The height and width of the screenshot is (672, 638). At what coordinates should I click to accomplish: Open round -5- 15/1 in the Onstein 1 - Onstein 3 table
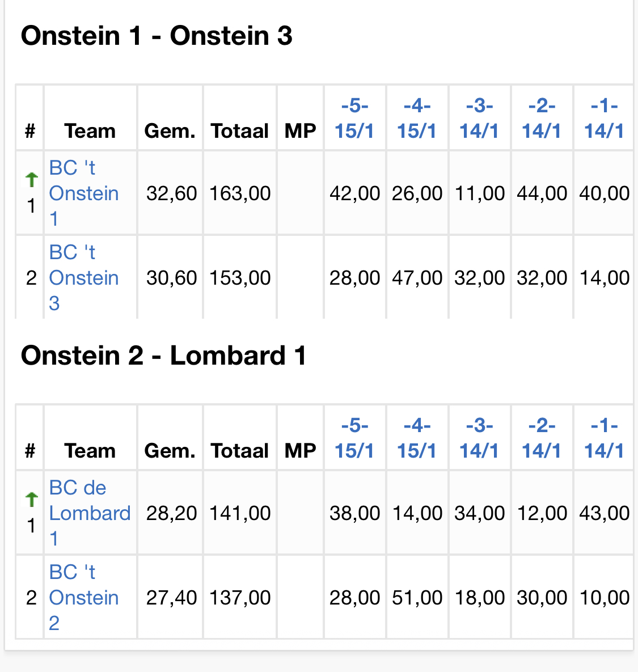[354, 119]
